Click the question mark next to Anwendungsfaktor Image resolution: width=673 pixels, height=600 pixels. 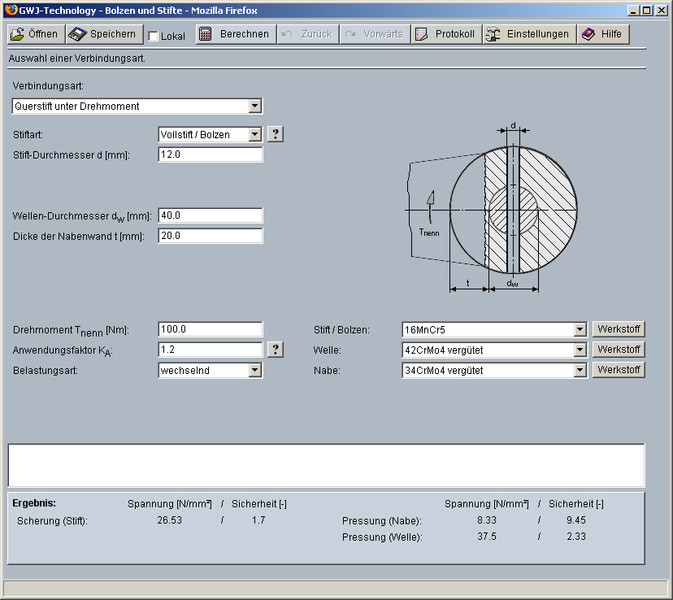276,350
